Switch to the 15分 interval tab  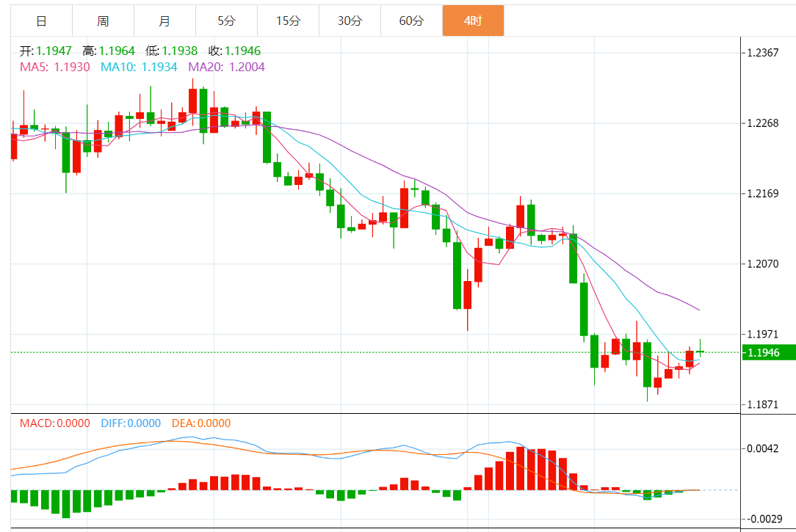(289, 21)
